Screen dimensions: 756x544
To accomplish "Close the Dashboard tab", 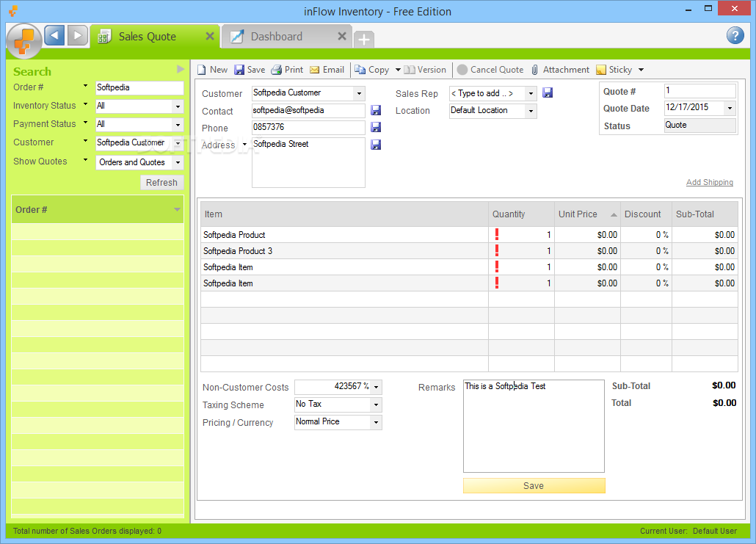I will 342,36.
